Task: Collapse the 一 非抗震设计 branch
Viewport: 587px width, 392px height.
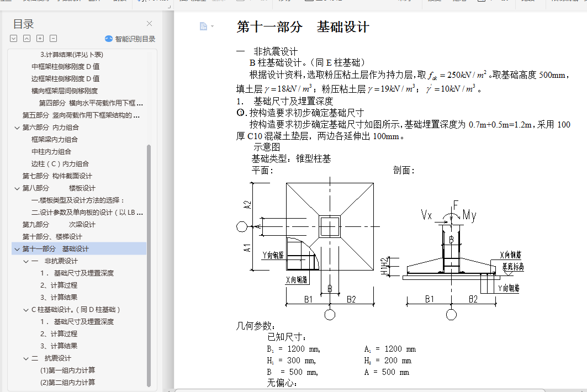Action: (x=26, y=261)
